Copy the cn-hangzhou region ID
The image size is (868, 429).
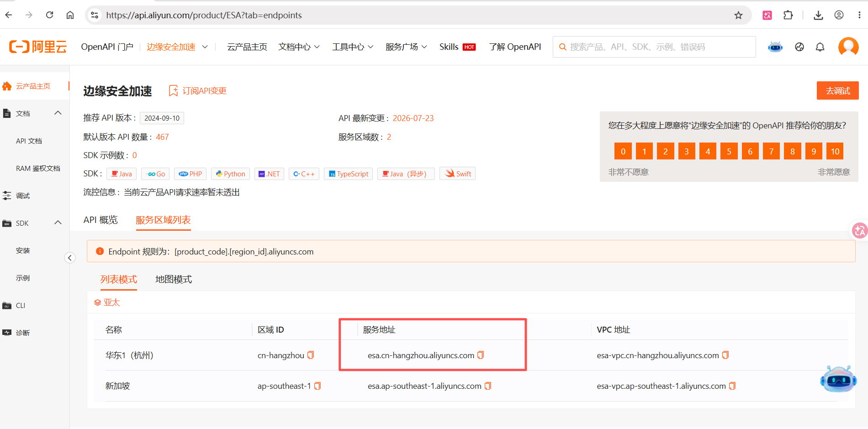tap(311, 355)
